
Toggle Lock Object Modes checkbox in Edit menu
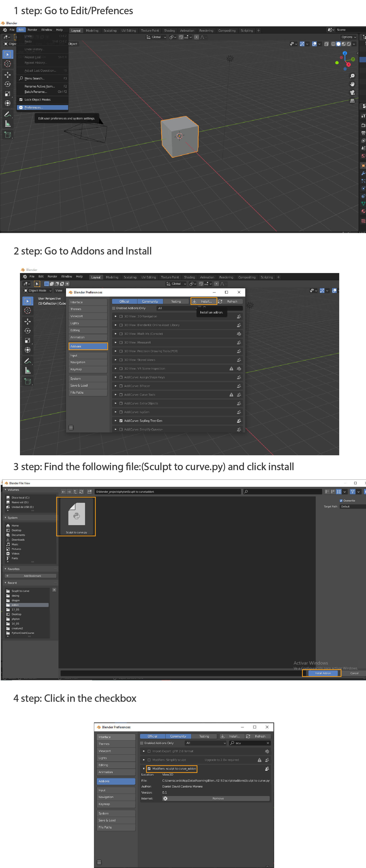pos(21,100)
